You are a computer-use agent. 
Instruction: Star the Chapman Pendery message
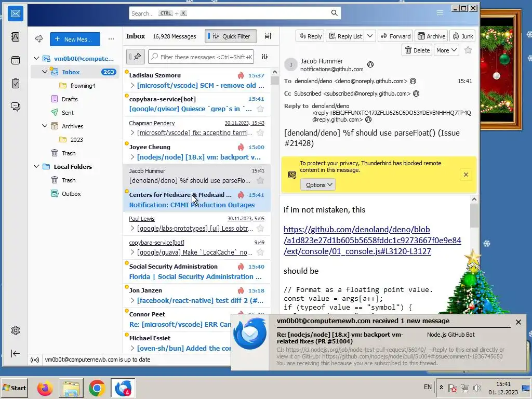(260, 132)
